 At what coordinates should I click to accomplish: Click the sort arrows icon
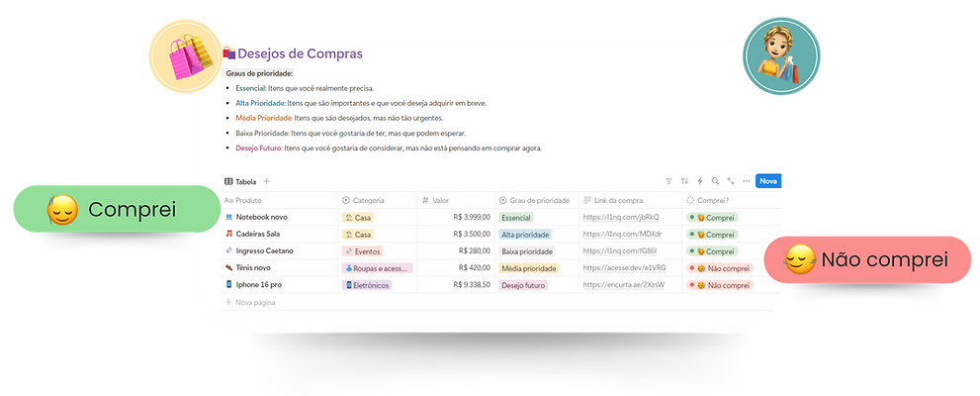click(x=684, y=182)
